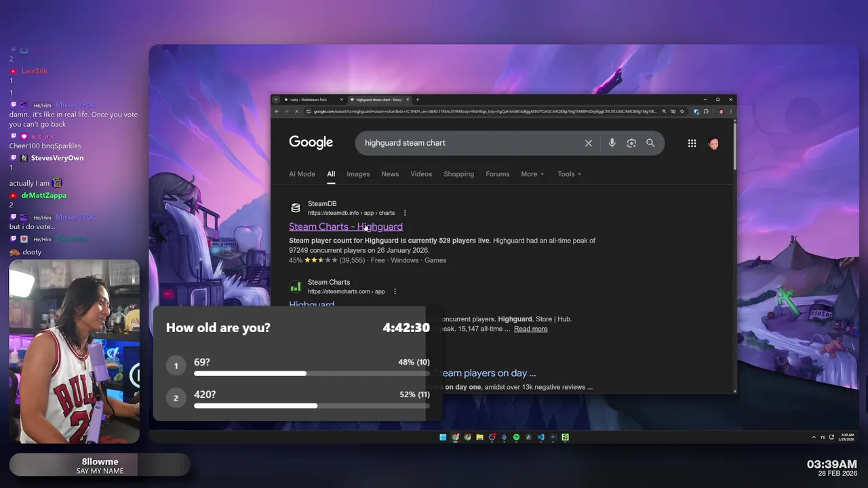Switch to the nutty Multistream Polls tab
Screen dimensions: 868x488
pos(309,100)
